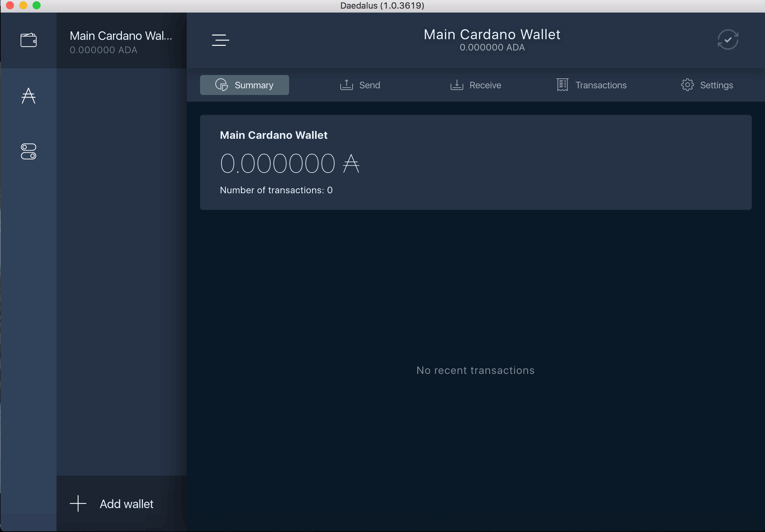Click the settings toggle panel icon

[x=29, y=152]
